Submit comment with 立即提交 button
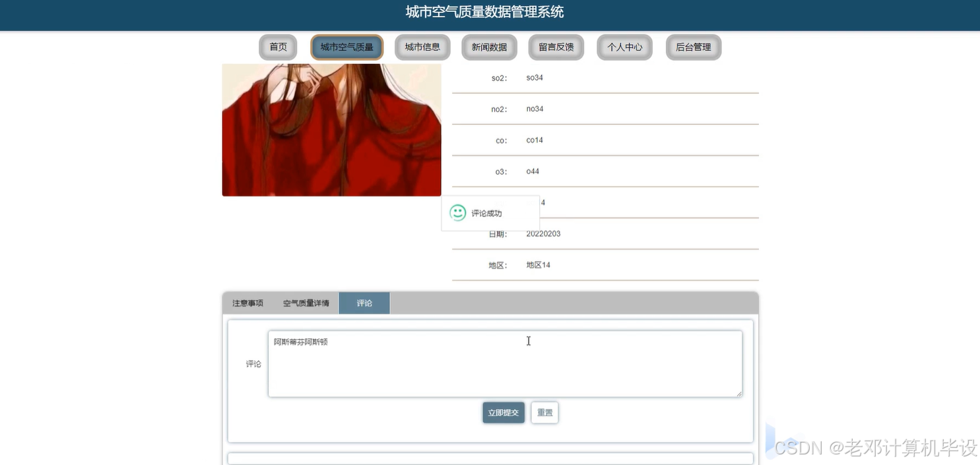 coord(504,413)
